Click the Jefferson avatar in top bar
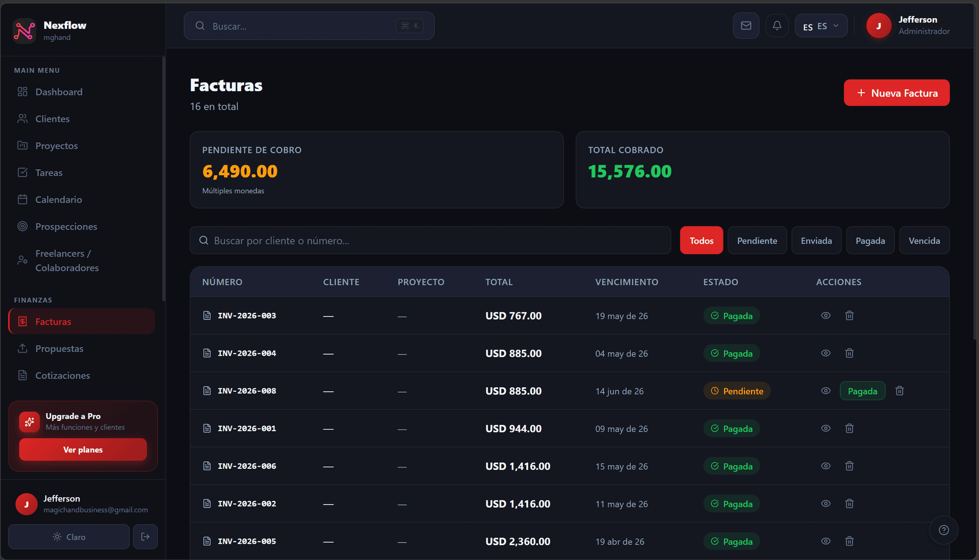Viewport: 979px width, 560px height. (x=879, y=25)
